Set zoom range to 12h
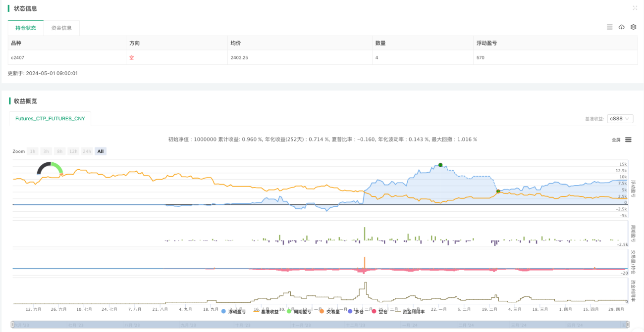This screenshot has height=332, width=644. point(73,151)
